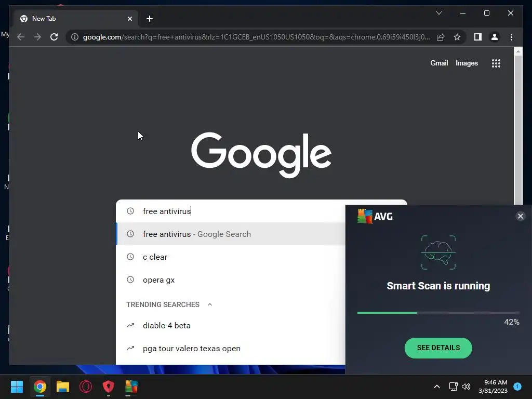Click the 42% scan progress text
Image resolution: width=532 pixels, height=399 pixels.
tap(512, 322)
